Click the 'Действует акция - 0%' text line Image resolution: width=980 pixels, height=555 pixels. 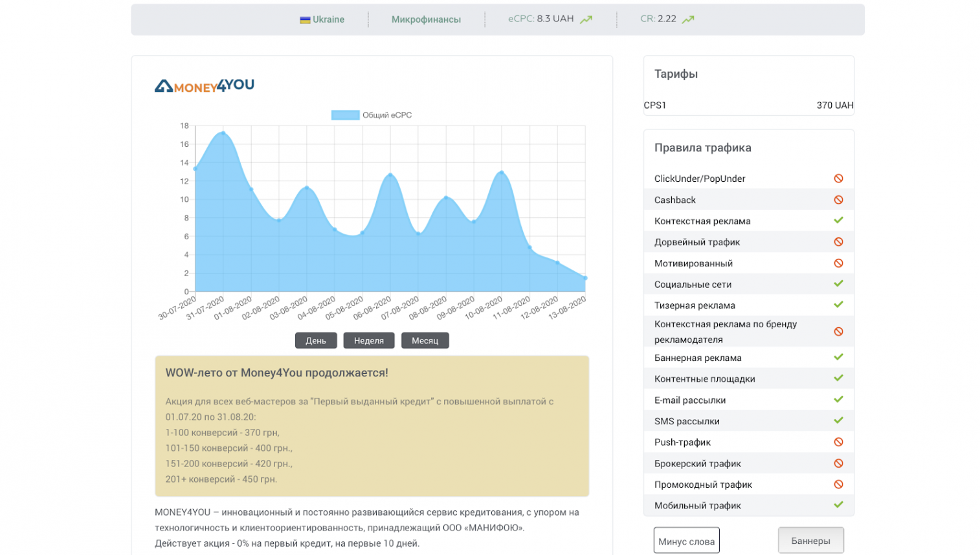[x=287, y=543]
